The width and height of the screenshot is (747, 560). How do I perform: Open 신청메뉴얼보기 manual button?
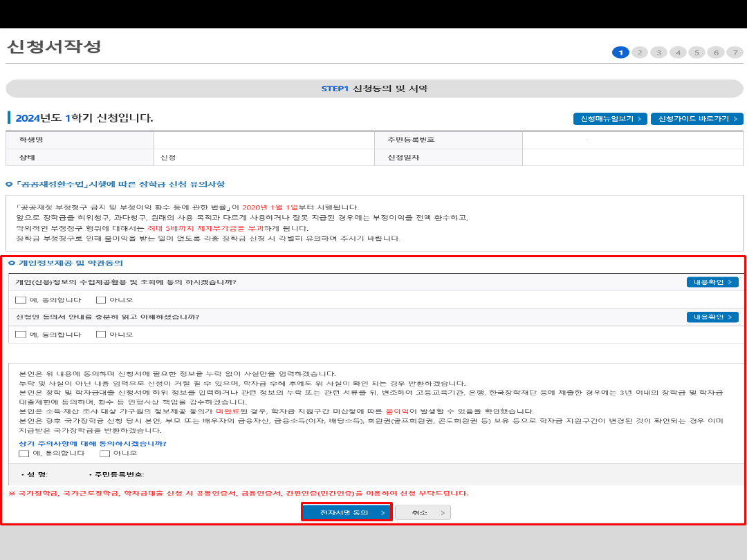tap(610, 119)
